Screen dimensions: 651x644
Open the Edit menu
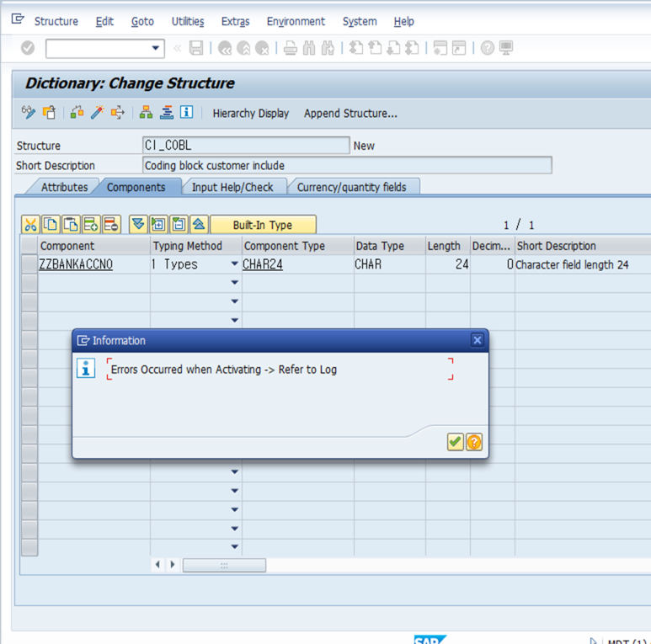coord(104,21)
